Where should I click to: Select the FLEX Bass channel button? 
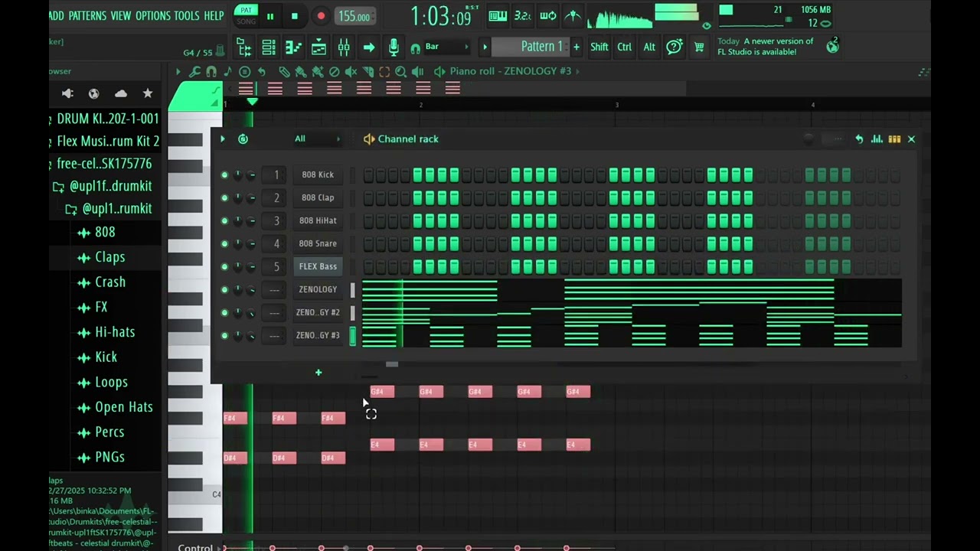pos(318,267)
